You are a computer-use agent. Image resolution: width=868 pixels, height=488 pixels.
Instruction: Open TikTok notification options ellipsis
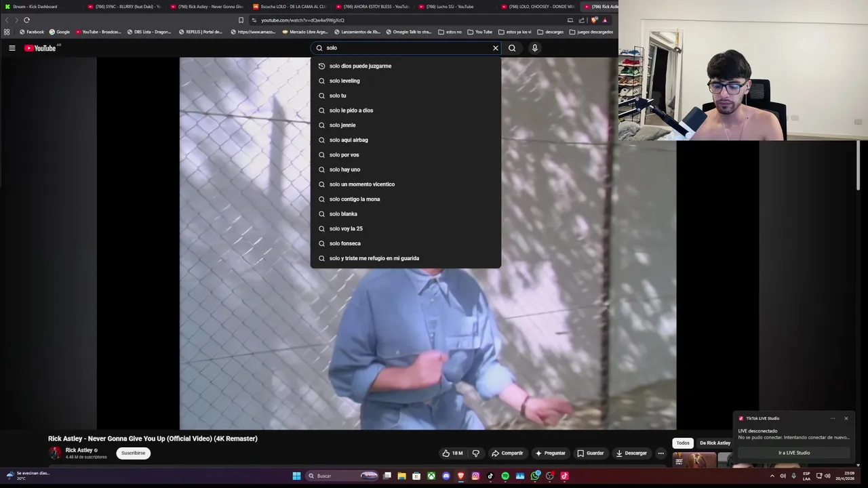click(x=833, y=418)
